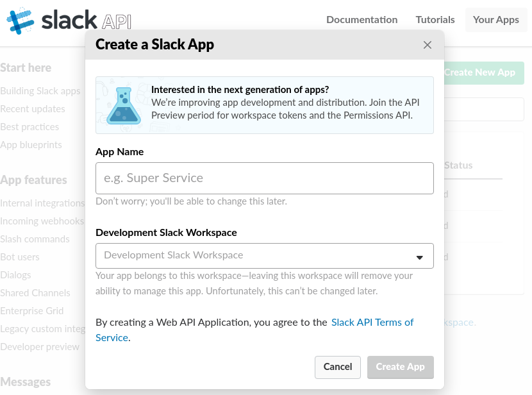Open Enterprise Grid sidebar link
The image size is (532, 395).
point(32,311)
